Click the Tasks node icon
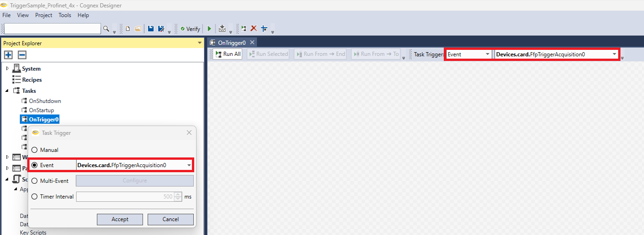Screen dimensions: 644x235 (17, 91)
